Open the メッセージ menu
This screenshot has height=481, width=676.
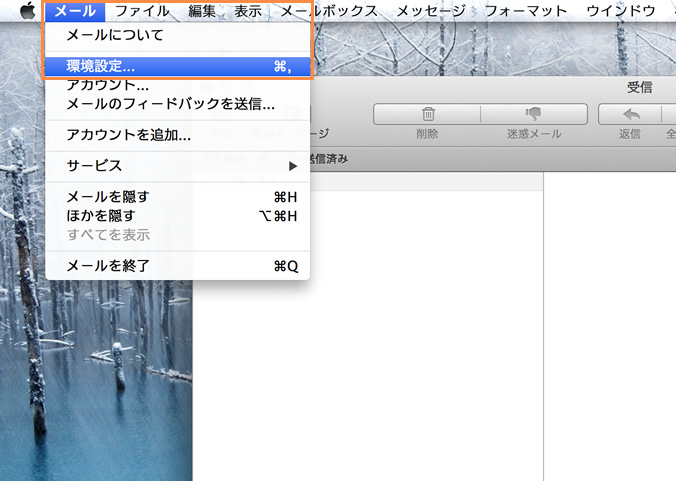pyautogui.click(x=431, y=11)
